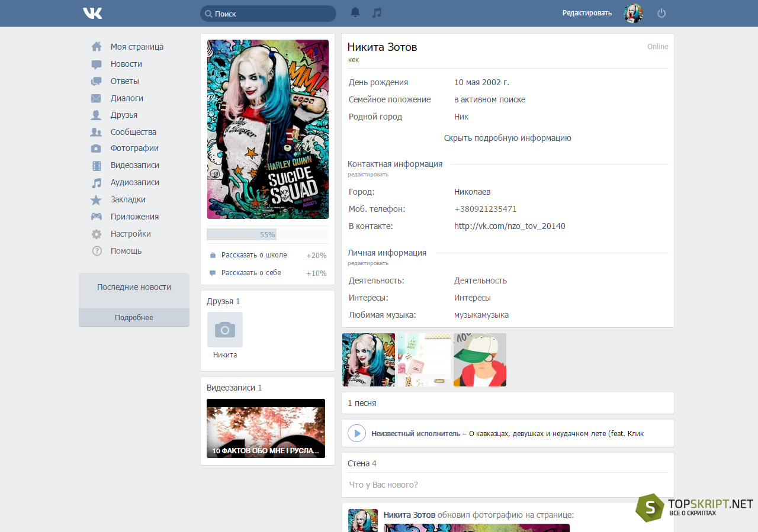The image size is (758, 532).
Task: Open the Стена 4 wall header
Action: pyautogui.click(x=362, y=463)
